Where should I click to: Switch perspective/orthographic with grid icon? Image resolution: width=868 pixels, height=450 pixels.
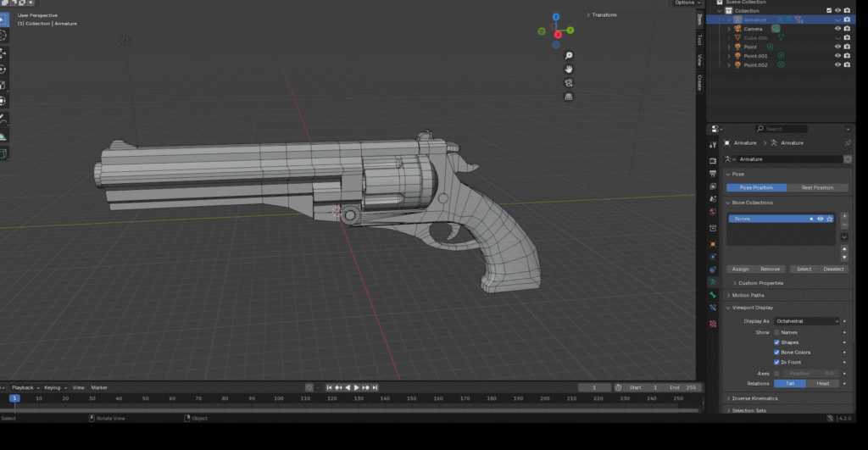pyautogui.click(x=568, y=97)
